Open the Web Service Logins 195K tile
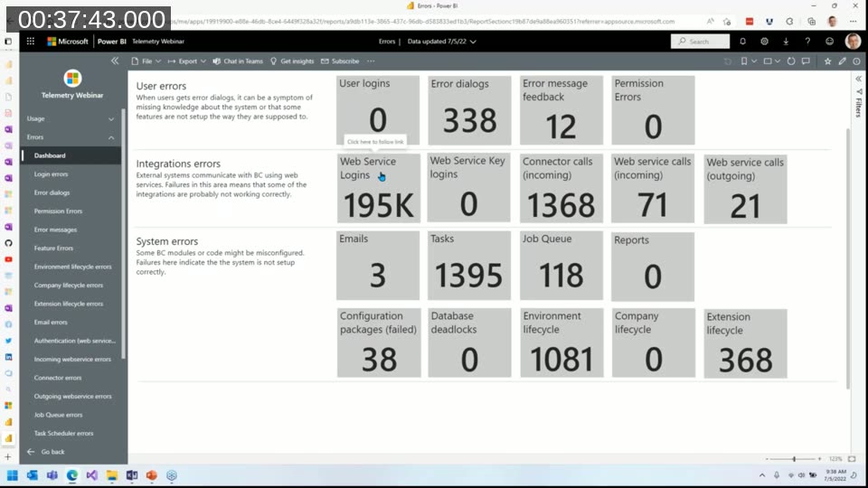The image size is (868, 488). coord(379,188)
